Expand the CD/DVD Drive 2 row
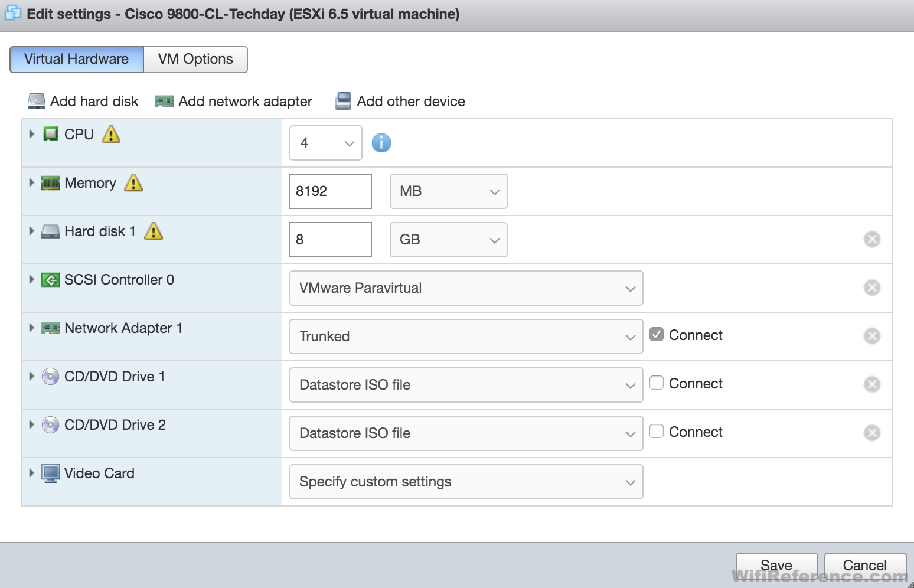 [x=32, y=424]
